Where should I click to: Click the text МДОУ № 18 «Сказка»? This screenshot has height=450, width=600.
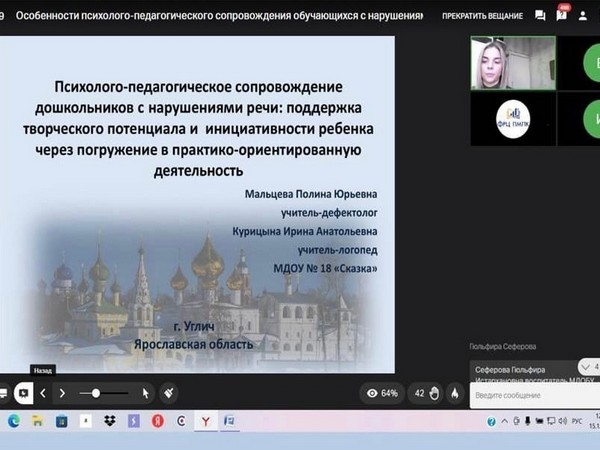point(325,268)
